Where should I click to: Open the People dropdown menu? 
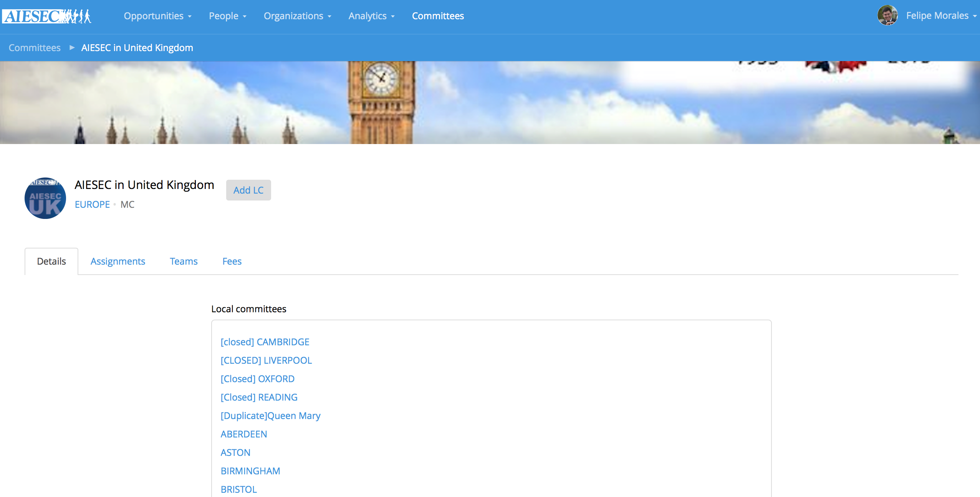(228, 16)
